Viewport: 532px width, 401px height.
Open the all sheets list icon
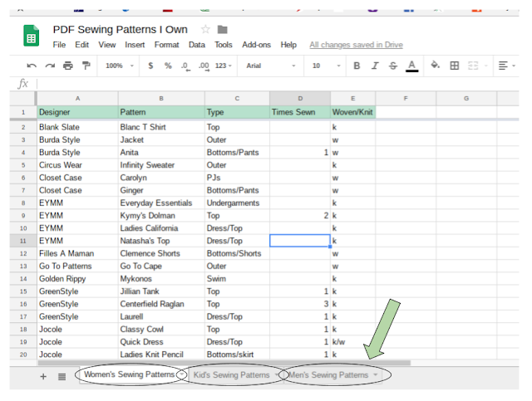point(62,377)
